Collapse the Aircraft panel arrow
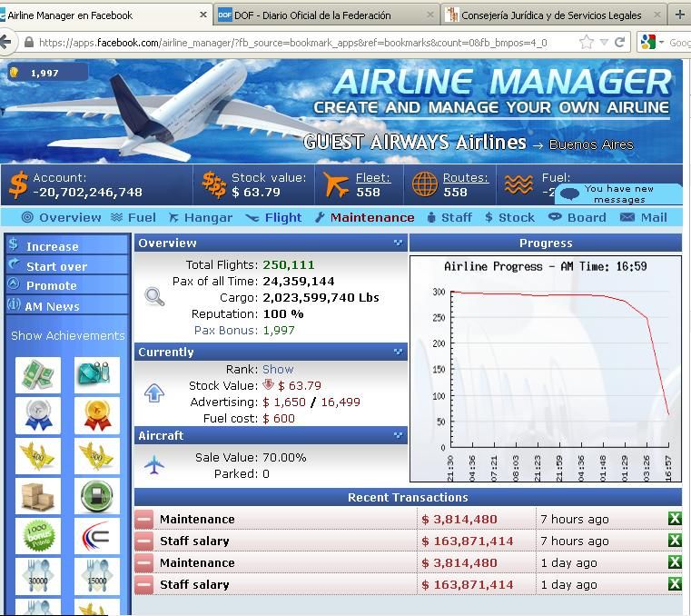 (398, 435)
